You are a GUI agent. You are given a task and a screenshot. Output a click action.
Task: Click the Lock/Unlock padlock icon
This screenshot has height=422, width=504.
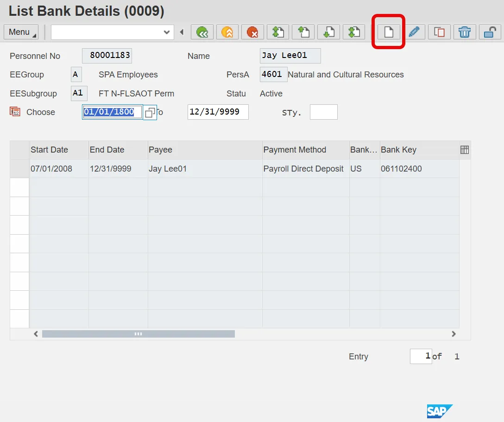[490, 32]
